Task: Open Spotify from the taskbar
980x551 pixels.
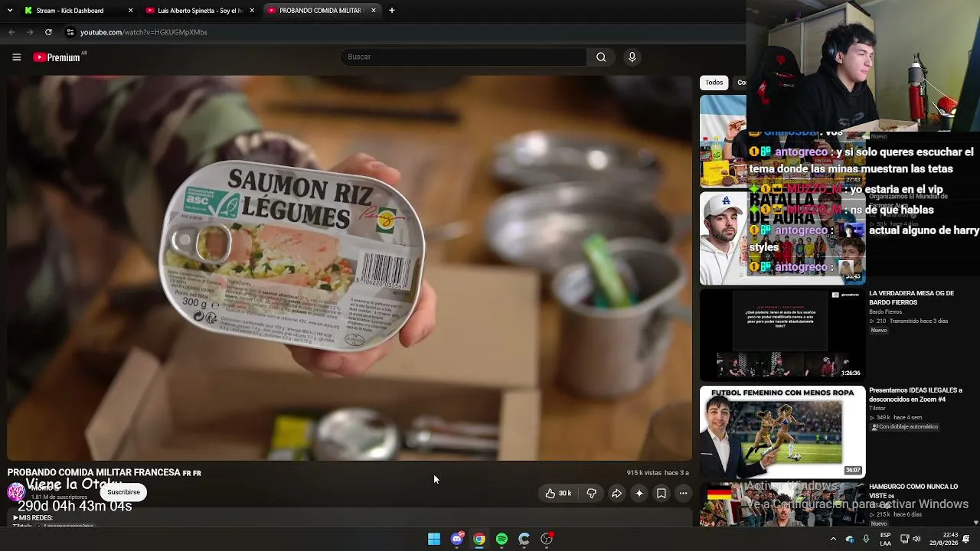Action: pyautogui.click(x=501, y=539)
